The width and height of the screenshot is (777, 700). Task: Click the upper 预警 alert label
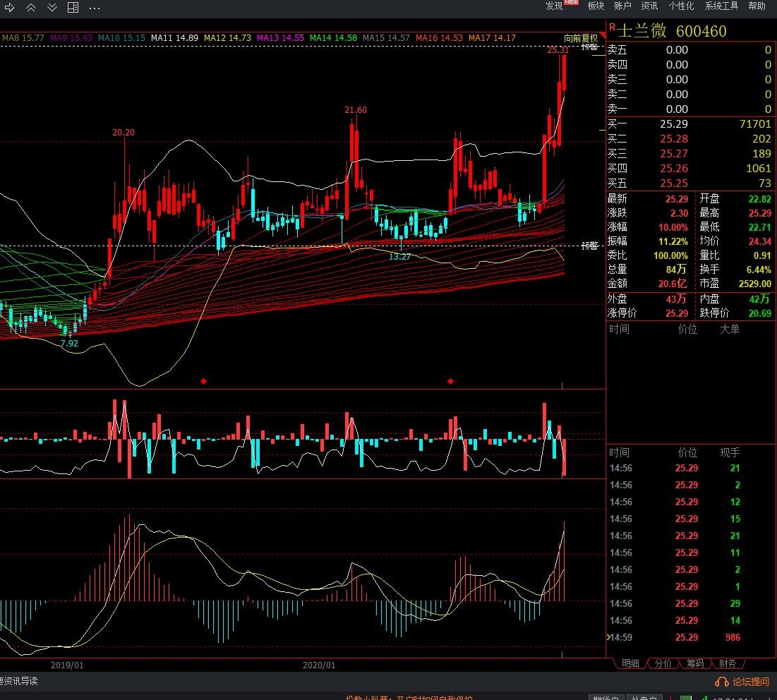tap(590, 47)
